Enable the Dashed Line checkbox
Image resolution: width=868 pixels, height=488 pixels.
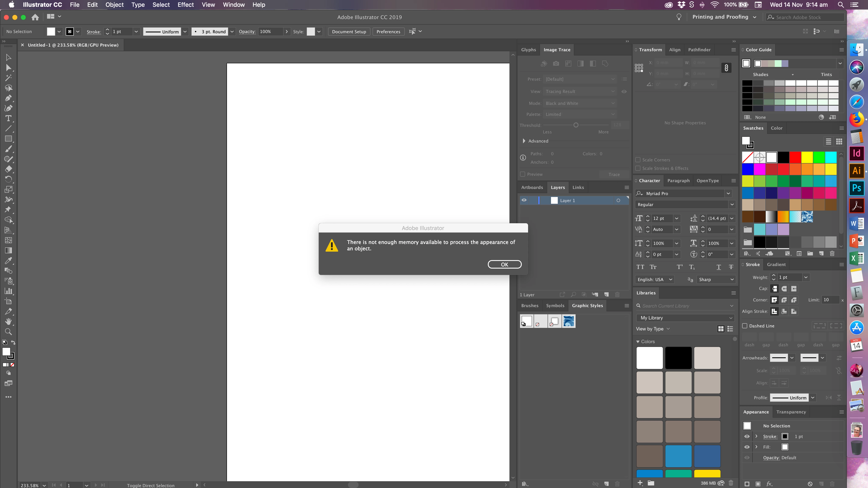(x=745, y=326)
